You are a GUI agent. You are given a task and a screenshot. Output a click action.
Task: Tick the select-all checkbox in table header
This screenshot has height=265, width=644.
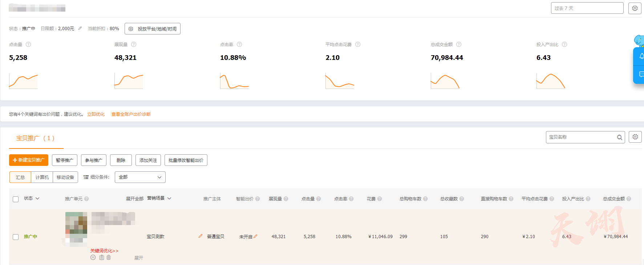(x=16, y=199)
